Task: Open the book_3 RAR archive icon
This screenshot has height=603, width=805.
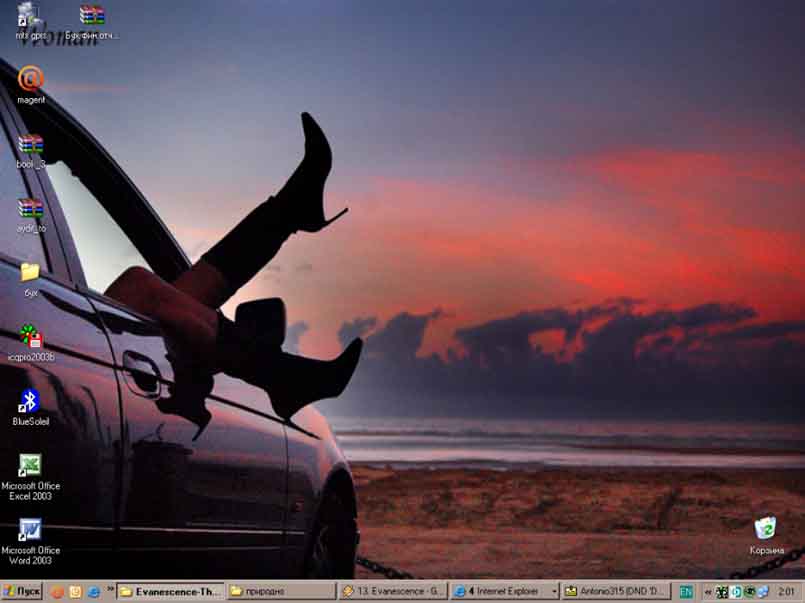Action: tap(30, 145)
